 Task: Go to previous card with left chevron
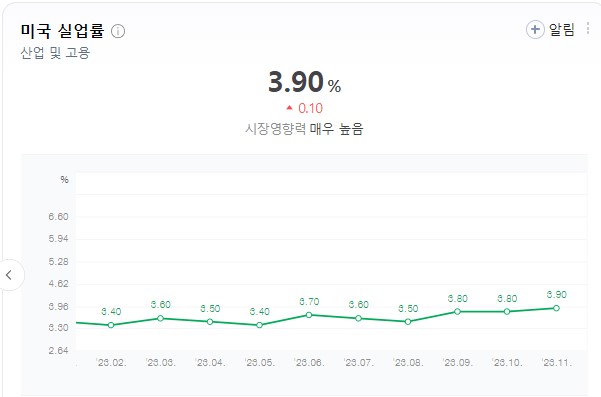[x=9, y=275]
